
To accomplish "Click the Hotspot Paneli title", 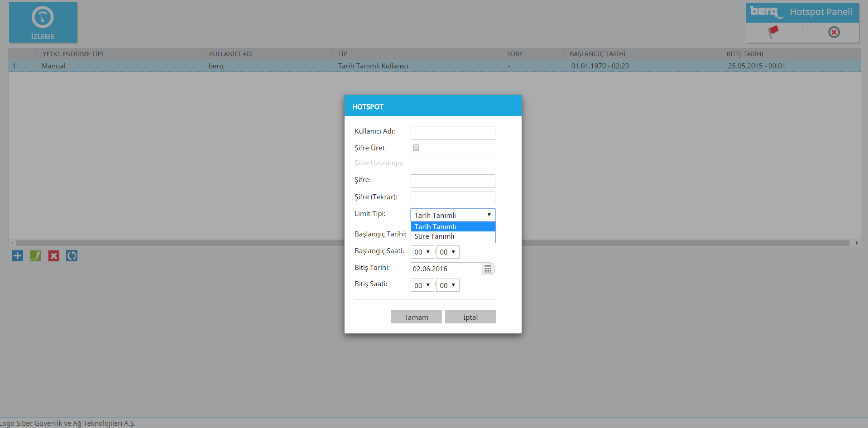I will click(821, 12).
